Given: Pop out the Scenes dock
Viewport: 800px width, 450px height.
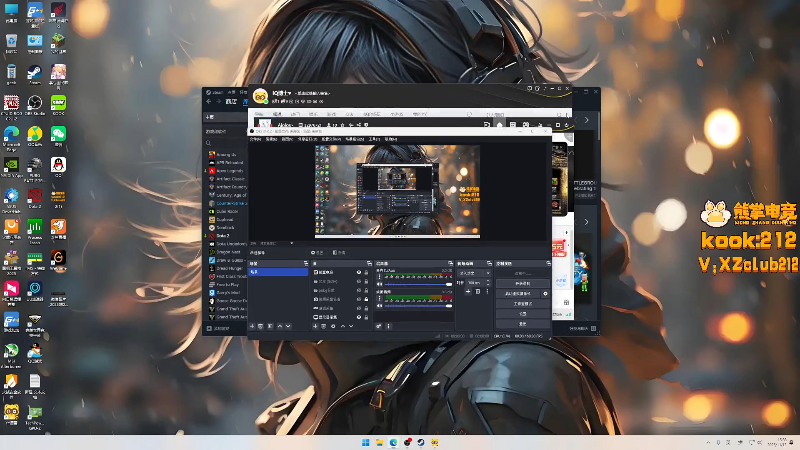Looking at the screenshot, I should pos(306,263).
